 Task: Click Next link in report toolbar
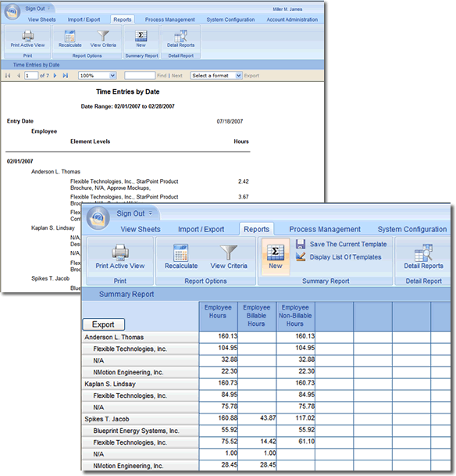pos(176,76)
